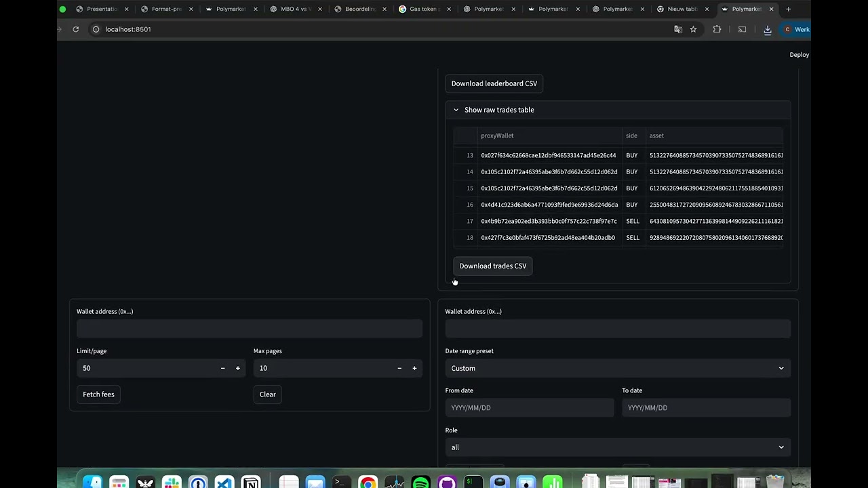868x488 pixels.
Task: Open Finder from the dock
Action: click(92, 481)
